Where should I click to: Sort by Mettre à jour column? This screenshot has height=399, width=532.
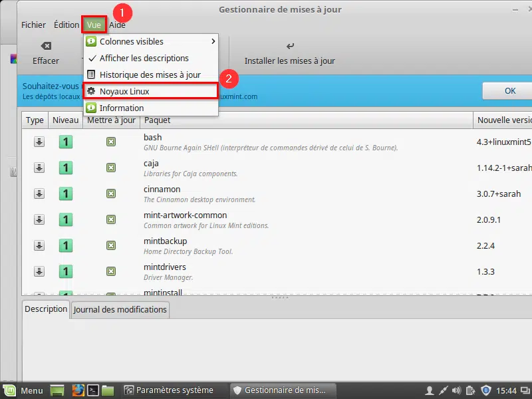[111, 120]
